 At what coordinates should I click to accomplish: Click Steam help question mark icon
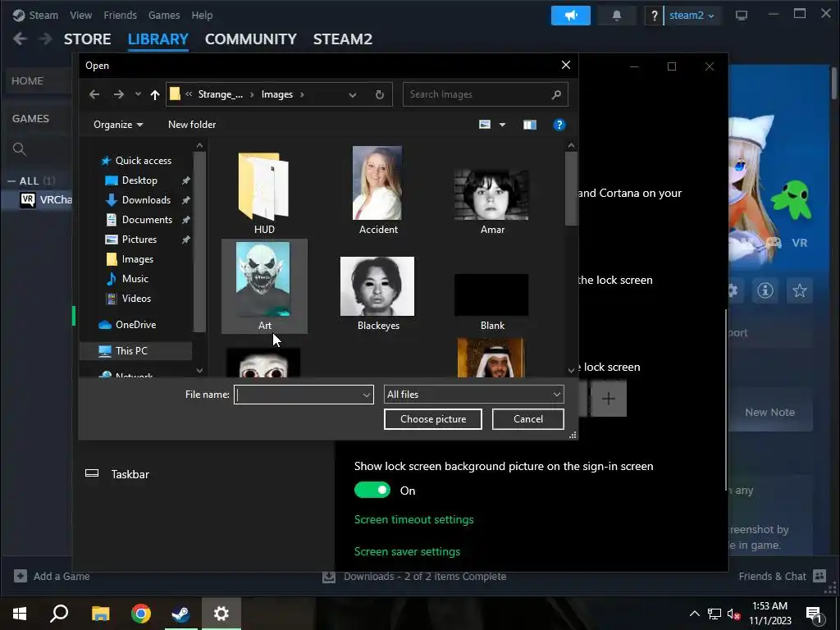(x=654, y=15)
